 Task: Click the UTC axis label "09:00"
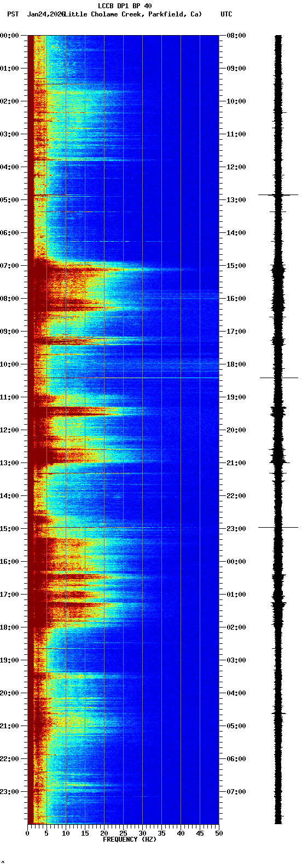coord(236,68)
